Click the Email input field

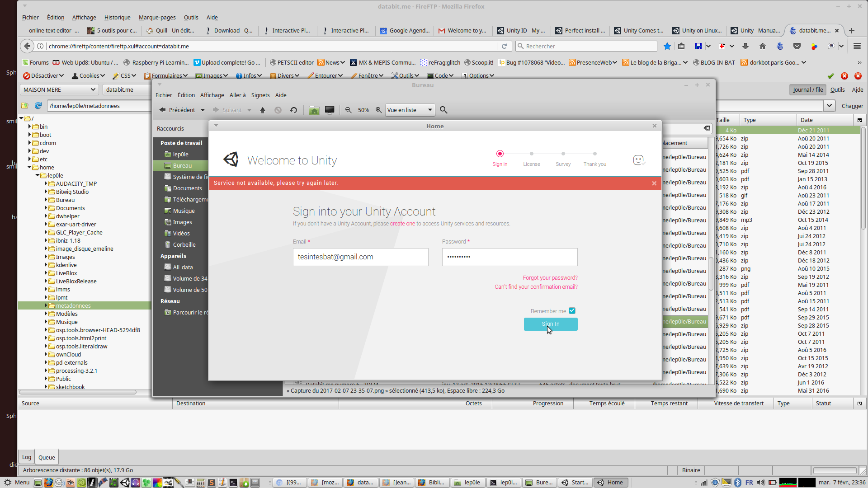pyautogui.click(x=360, y=257)
